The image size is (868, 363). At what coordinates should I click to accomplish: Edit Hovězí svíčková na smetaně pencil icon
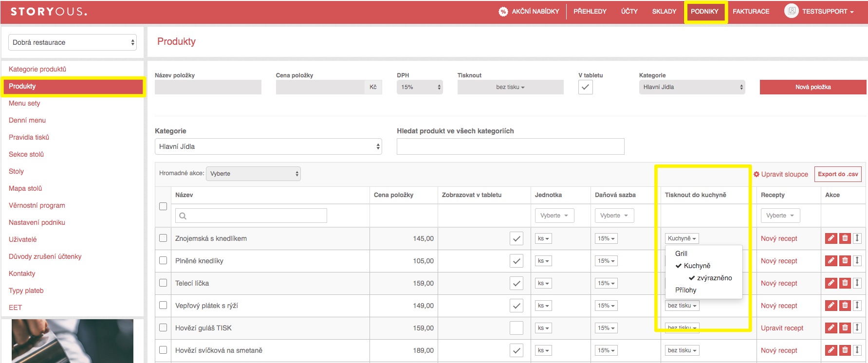click(x=831, y=350)
